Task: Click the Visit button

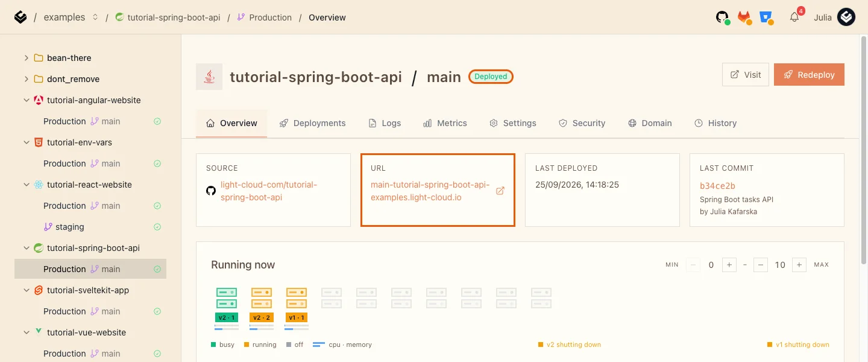Action: (x=746, y=75)
